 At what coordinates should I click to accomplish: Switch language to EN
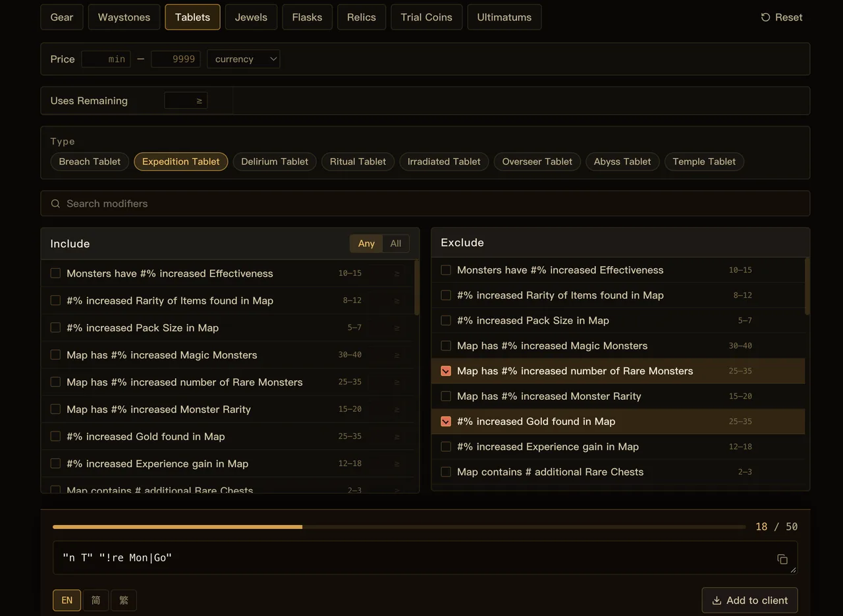(67, 600)
